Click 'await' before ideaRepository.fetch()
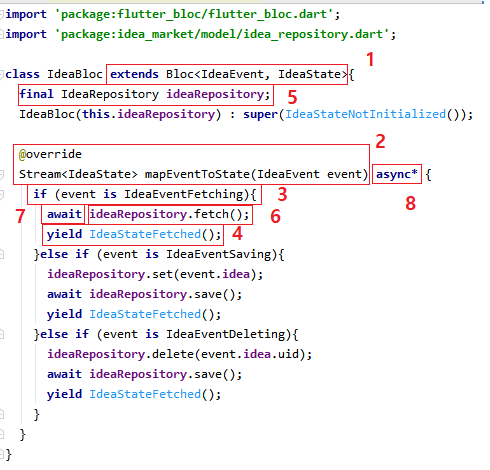The width and height of the screenshot is (490, 470). (x=64, y=214)
